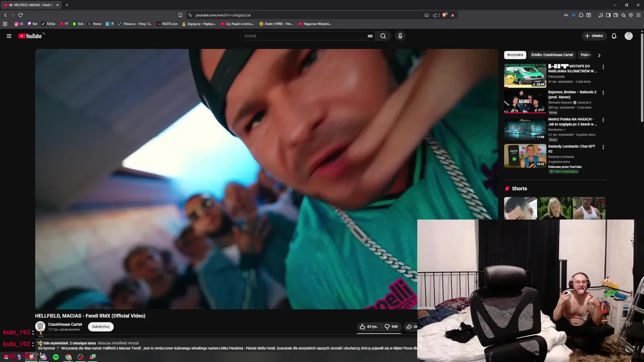The height and width of the screenshot is (362, 644).
Task: Open first Shorts thumbnail
Action: click(520, 208)
